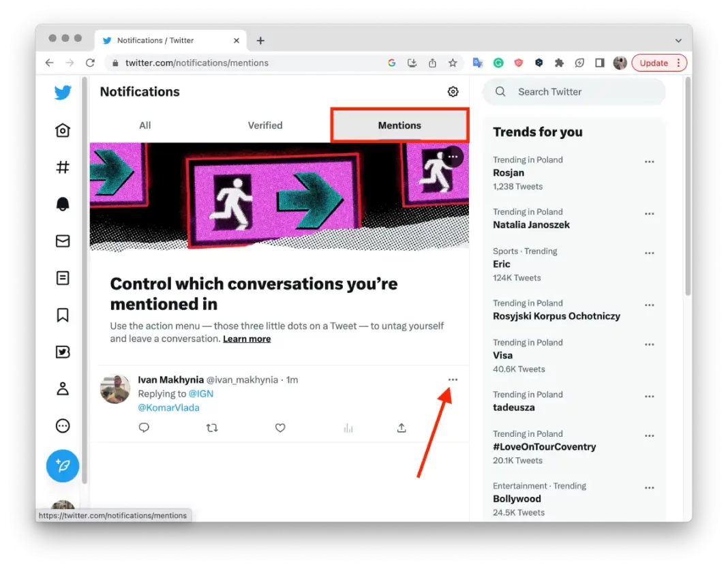Expand more options for Bollywood trend
The height and width of the screenshot is (569, 728).
[649, 488]
